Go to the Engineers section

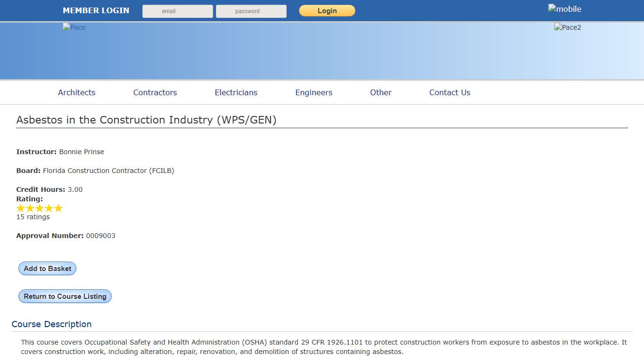coord(314,92)
